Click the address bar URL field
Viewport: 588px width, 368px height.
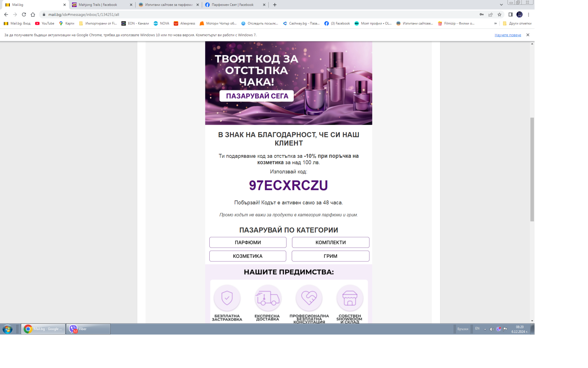click(x=258, y=14)
